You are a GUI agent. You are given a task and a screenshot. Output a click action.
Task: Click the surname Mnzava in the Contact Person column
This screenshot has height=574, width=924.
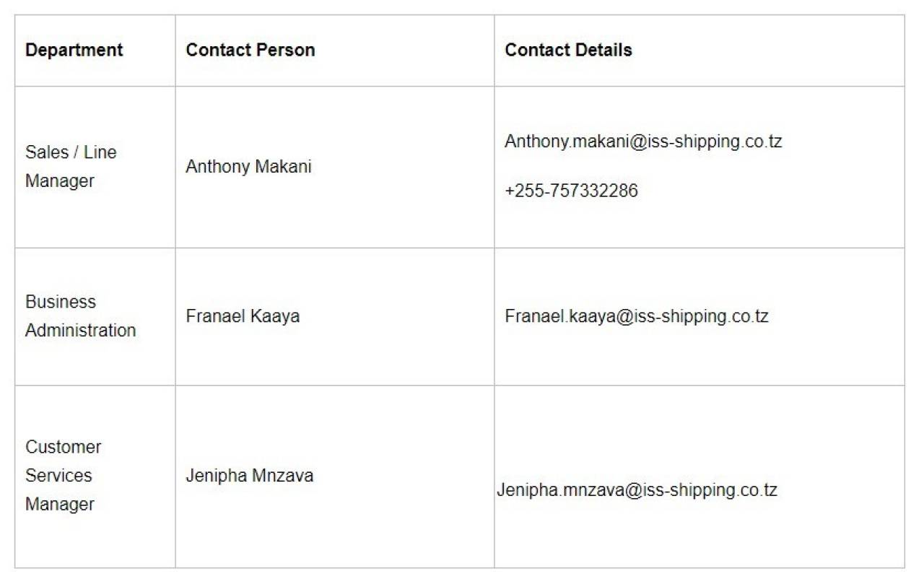pos(282,476)
